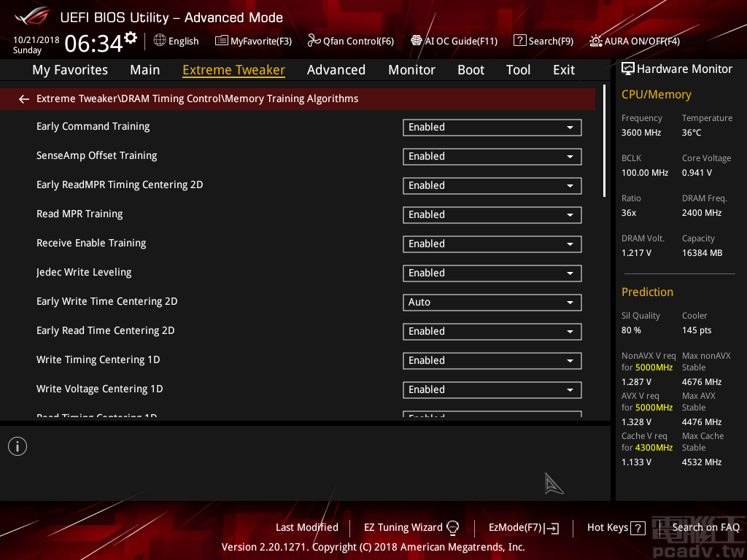Click the 1.217 V DRAM voltage value
Screen dimensions: 747x560
pos(636,253)
